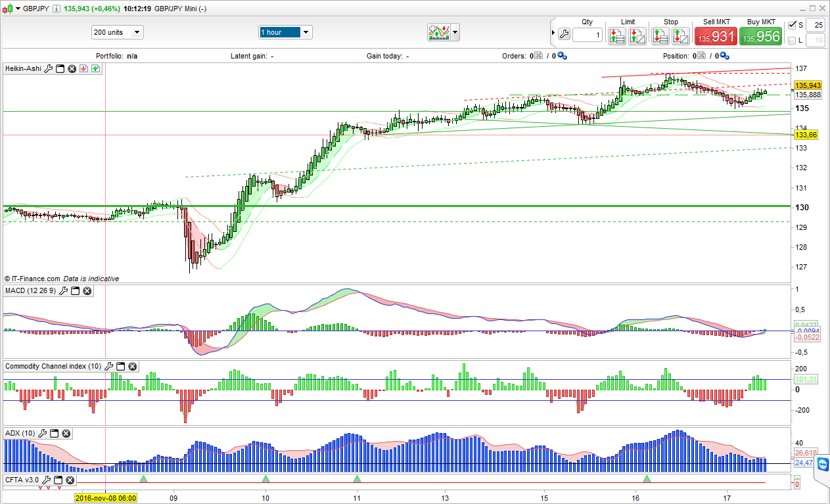Open the orders settings gear icon

562,57
